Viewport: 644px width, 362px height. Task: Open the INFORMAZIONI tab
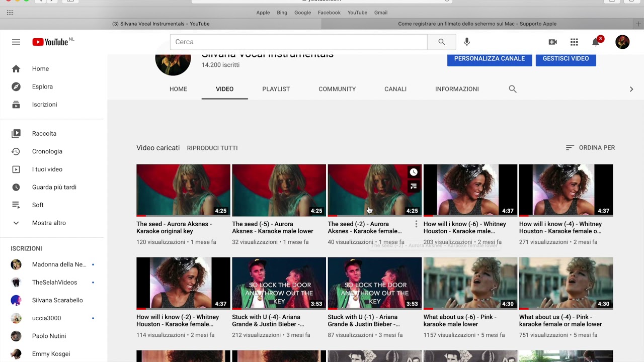pos(457,89)
